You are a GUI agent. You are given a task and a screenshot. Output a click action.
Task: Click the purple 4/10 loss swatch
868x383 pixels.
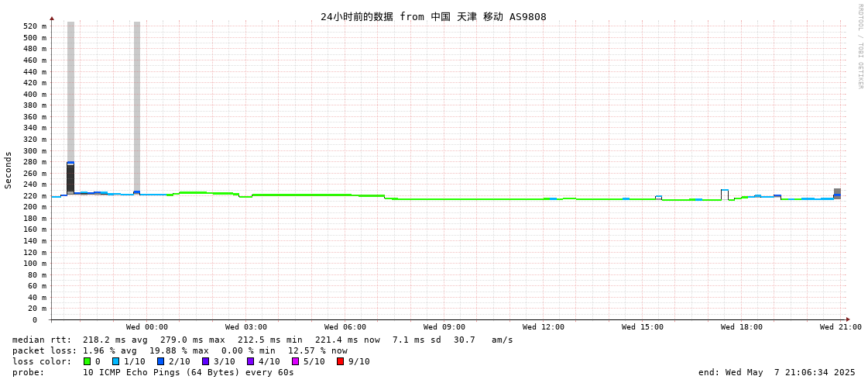pyautogui.click(x=250, y=361)
